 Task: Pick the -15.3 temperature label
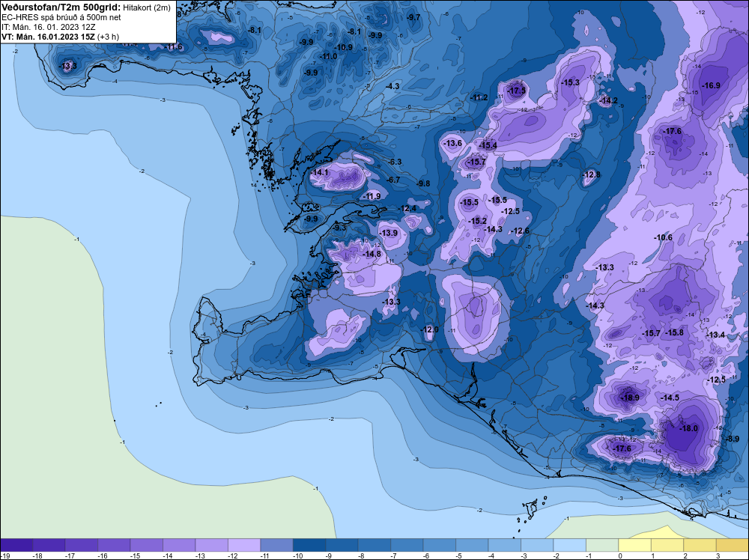(x=570, y=82)
